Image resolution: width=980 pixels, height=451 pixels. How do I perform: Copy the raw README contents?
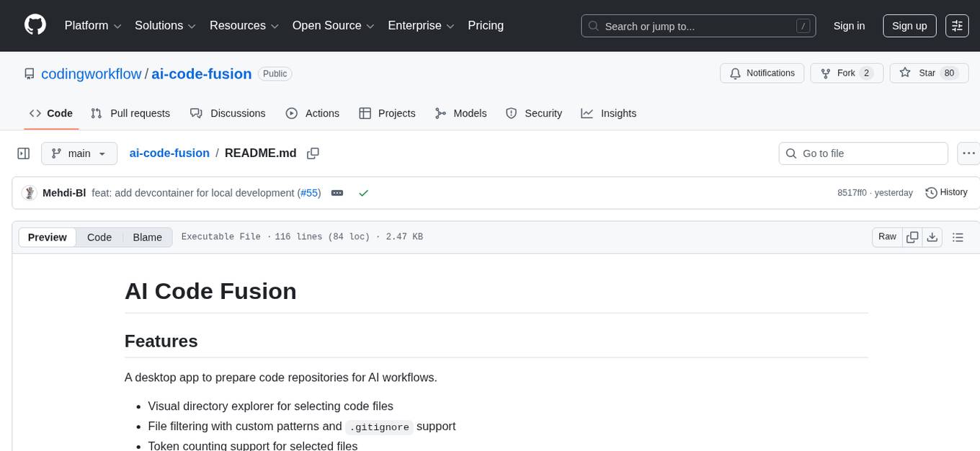click(x=912, y=236)
